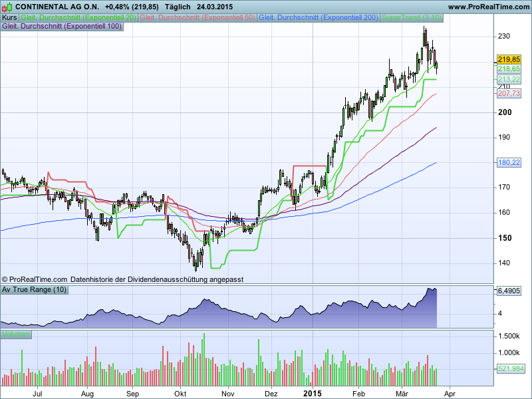
Task: Click the 521.984 volume value tag
Action: [x=510, y=368]
